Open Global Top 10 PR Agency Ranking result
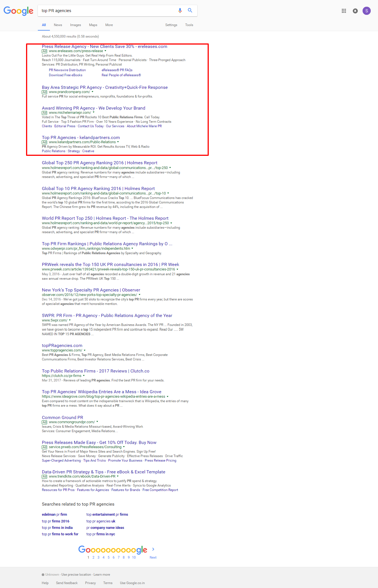The image size is (378, 588). 98,189
